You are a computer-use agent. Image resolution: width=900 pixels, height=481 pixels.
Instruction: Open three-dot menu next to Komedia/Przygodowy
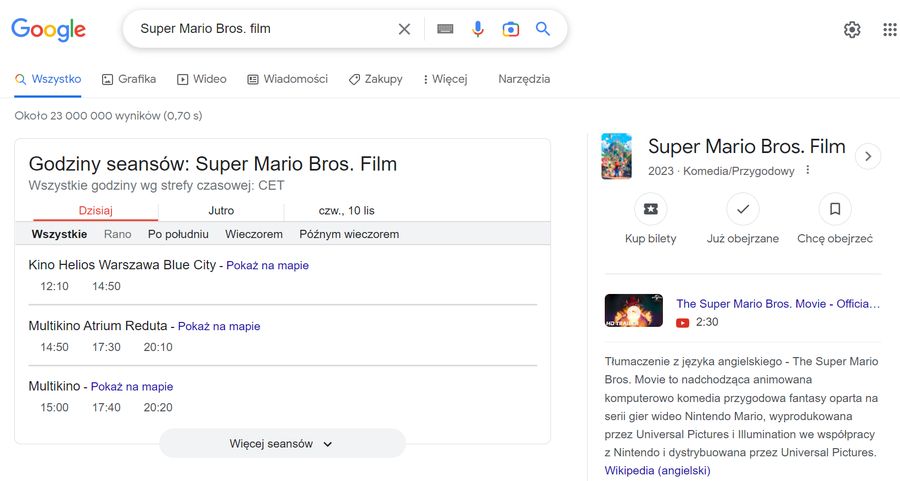tap(808, 170)
